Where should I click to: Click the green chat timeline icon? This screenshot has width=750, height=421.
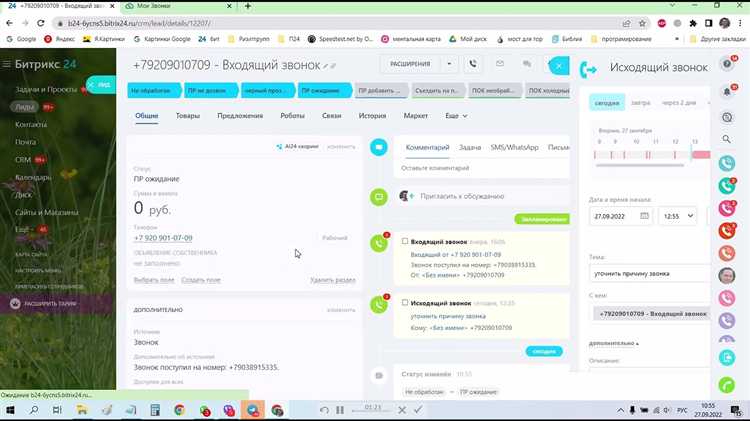pyautogui.click(x=379, y=197)
